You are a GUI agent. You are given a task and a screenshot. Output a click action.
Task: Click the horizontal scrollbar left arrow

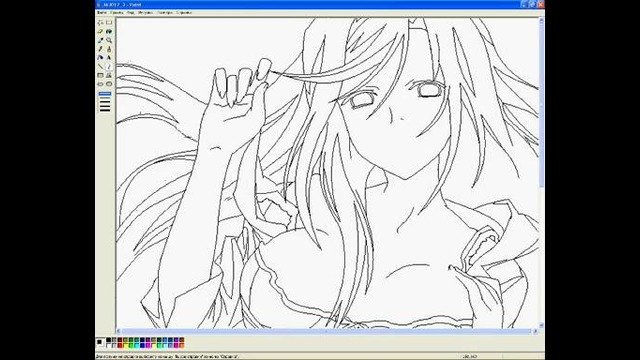[x=119, y=331]
